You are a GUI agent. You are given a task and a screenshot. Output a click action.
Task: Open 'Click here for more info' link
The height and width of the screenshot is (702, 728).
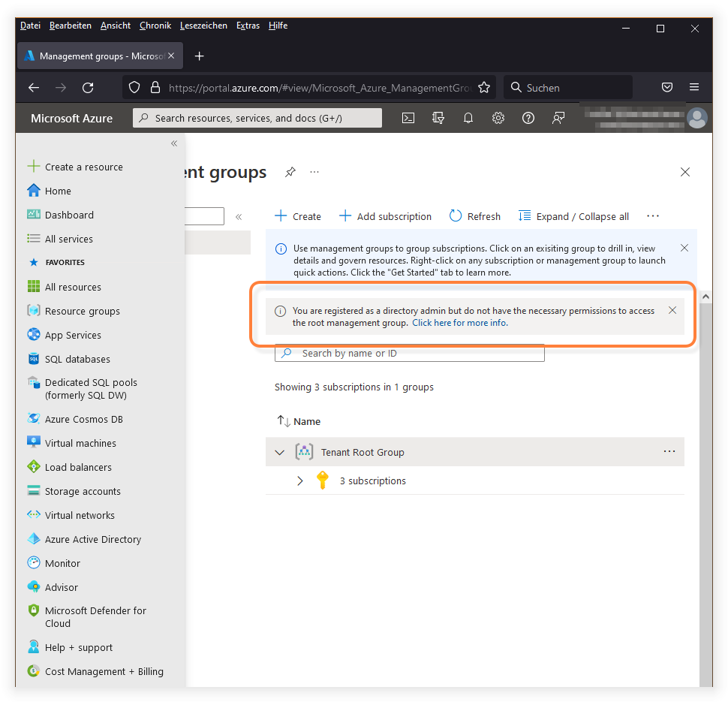[459, 322]
